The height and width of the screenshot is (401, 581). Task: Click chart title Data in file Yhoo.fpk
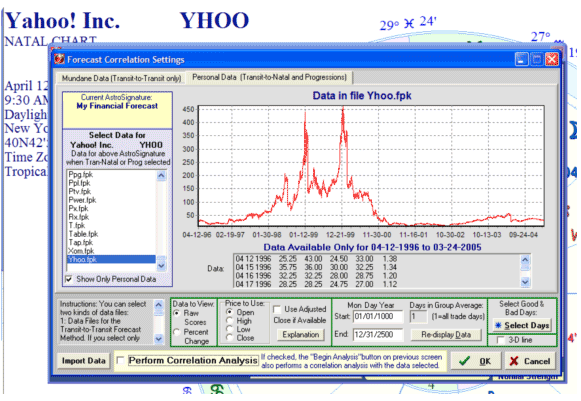362,96
